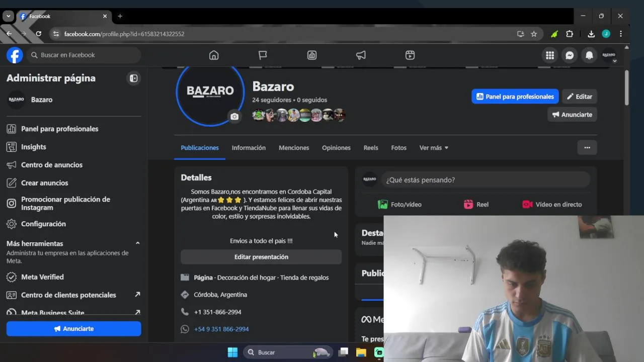Close the Facebook tab
Viewport: 644px width, 362px height.
coord(105,16)
